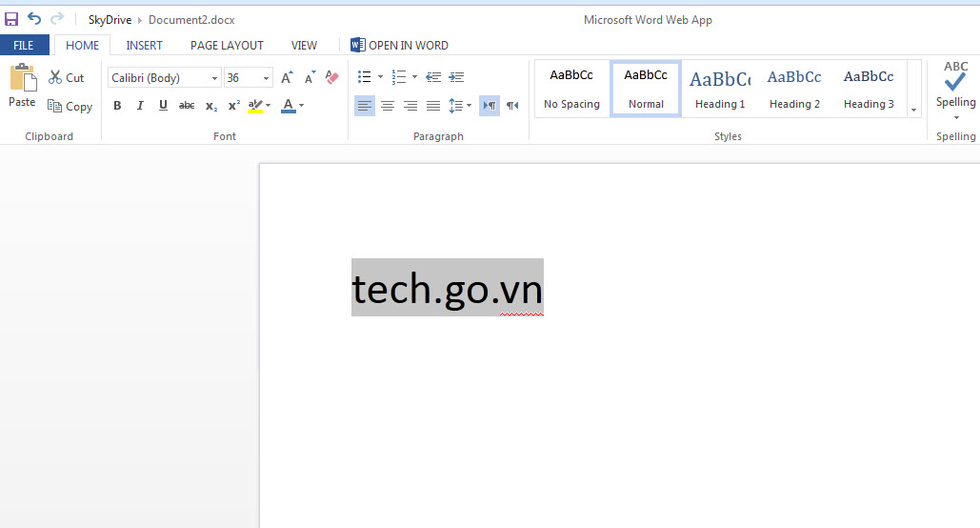
Task: Align text left
Action: (365, 106)
